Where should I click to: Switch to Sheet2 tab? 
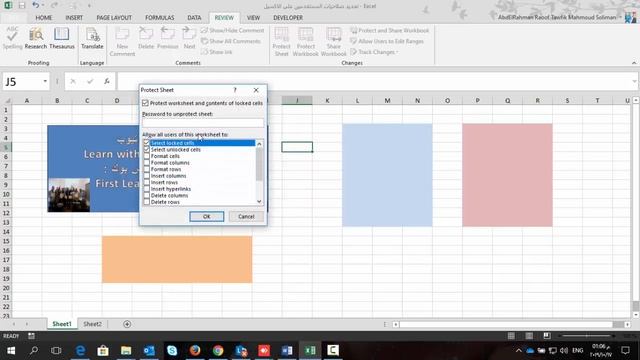[x=92, y=324]
